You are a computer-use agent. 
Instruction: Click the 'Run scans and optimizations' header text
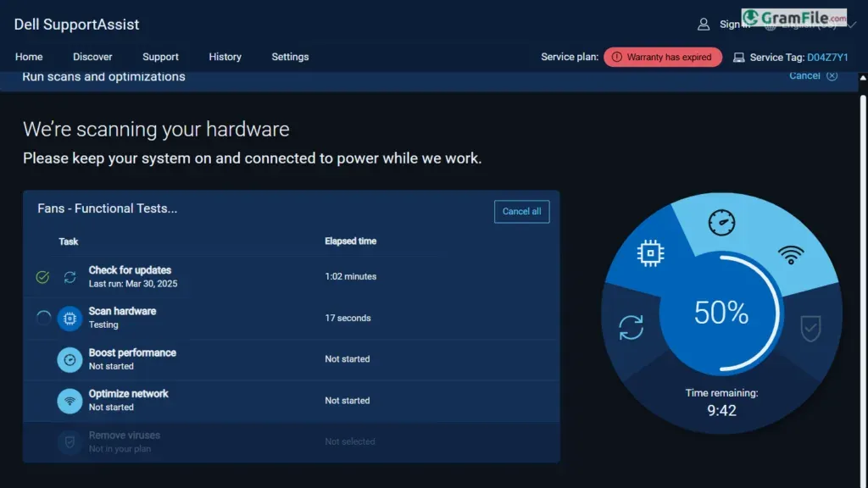103,77
